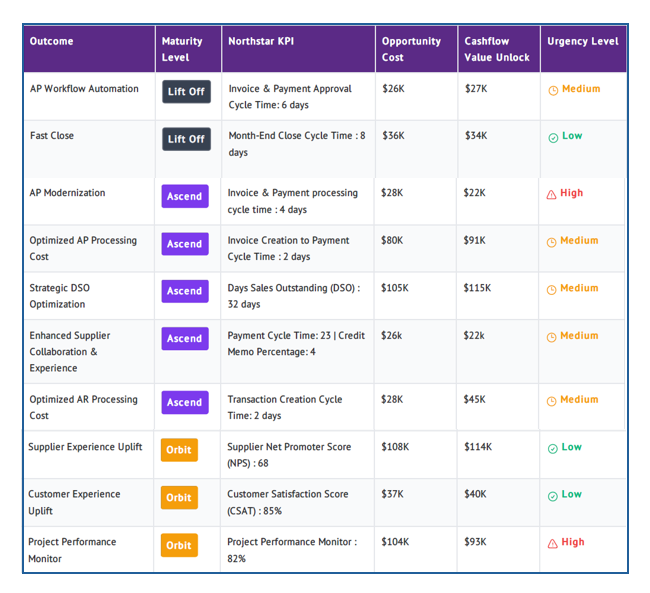This screenshot has height=593, width=650.
Task: Click the $36K opportunity cost value
Action: (x=393, y=136)
